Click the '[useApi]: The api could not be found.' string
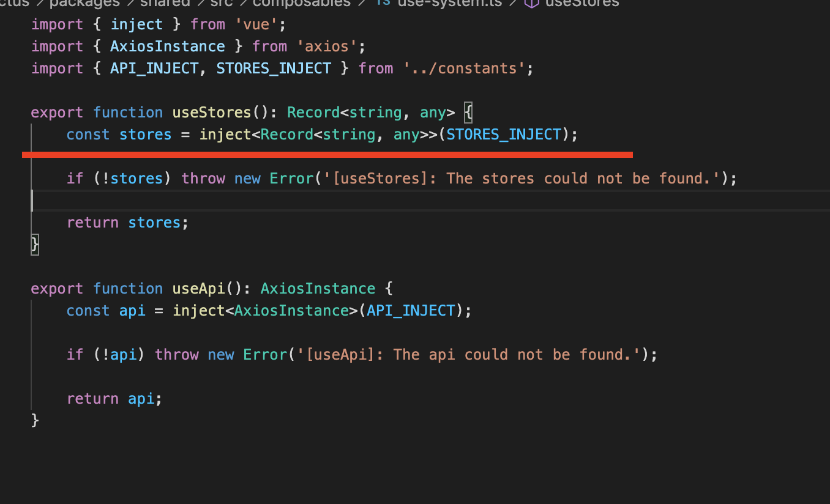This screenshot has width=830, height=504. tap(468, 355)
